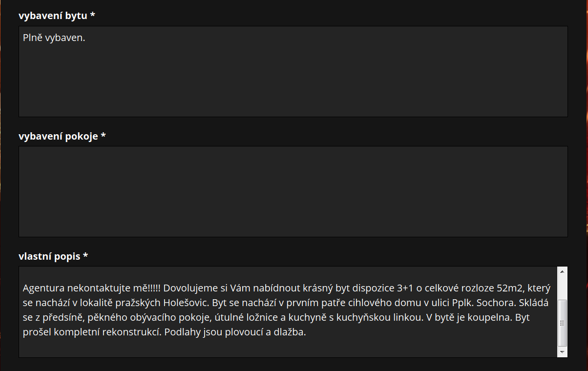This screenshot has height=371, width=588.
Task: Focus the vybavení bytu text area
Action: click(293, 71)
